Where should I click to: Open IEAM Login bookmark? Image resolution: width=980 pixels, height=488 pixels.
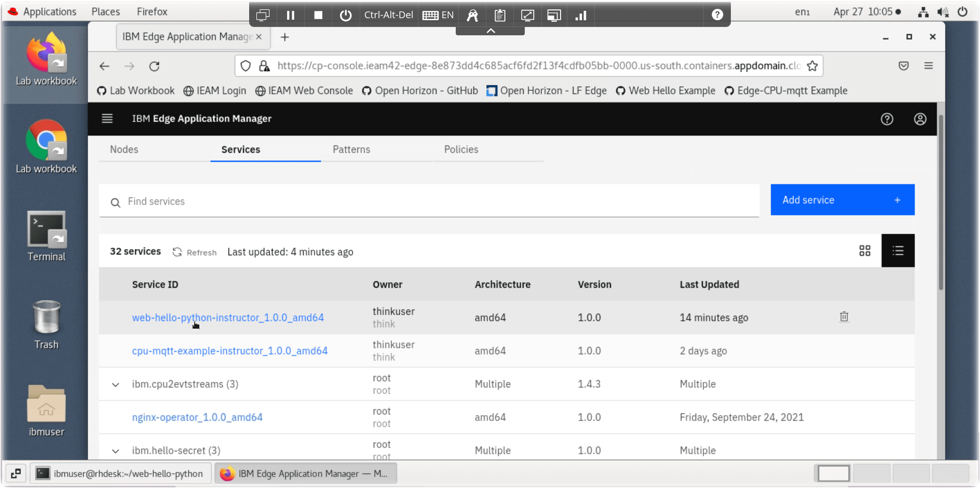tap(215, 91)
